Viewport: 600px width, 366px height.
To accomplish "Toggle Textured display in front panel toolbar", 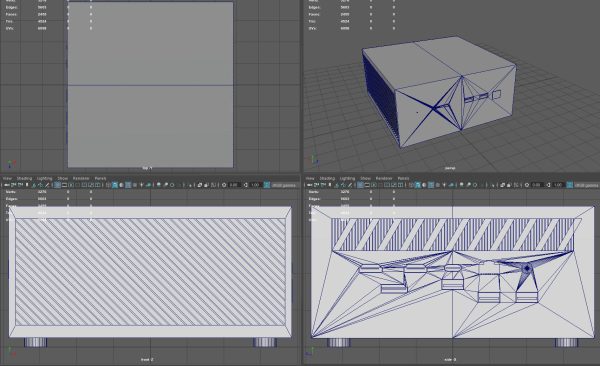I will click(135, 185).
